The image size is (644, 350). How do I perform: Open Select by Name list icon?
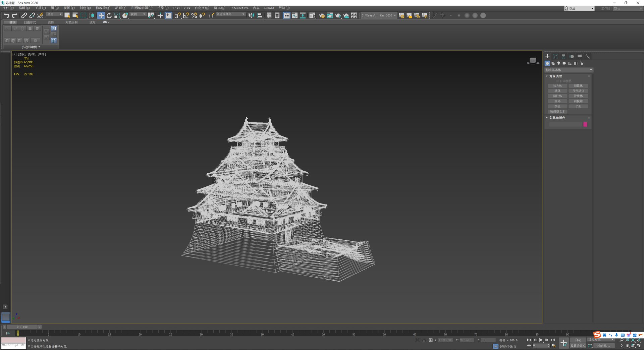click(75, 15)
